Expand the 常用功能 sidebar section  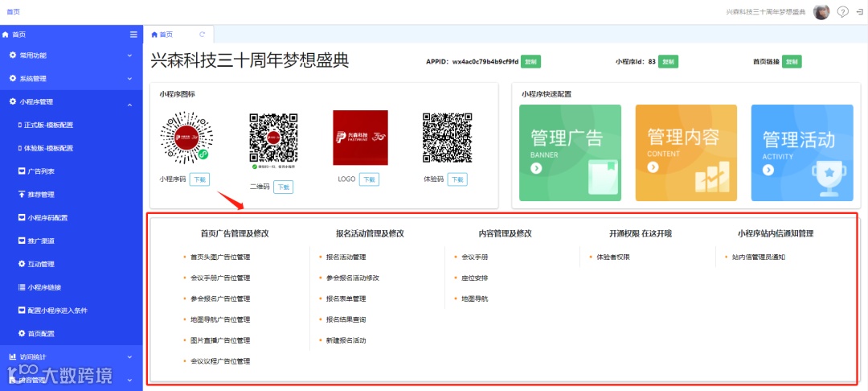click(71, 56)
